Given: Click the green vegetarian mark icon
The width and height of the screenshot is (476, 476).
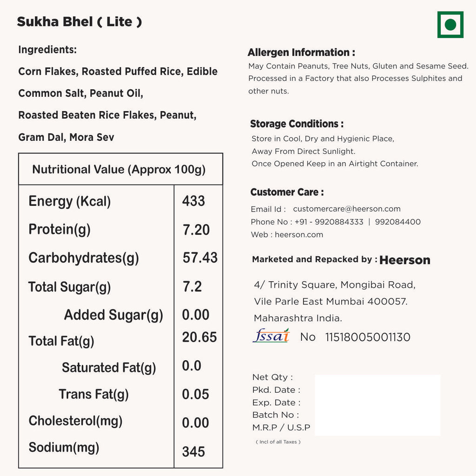Looking at the screenshot, I should (450, 25).
